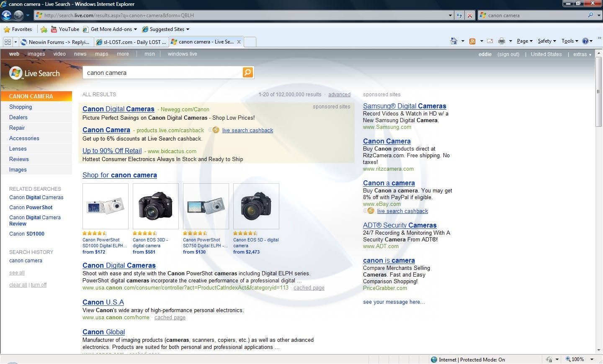
Task: Select the images search scope
Action: [x=36, y=54]
